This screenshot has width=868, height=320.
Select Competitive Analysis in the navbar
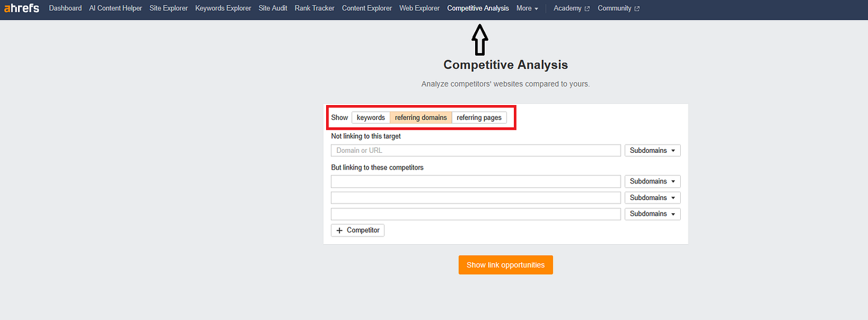(x=478, y=8)
